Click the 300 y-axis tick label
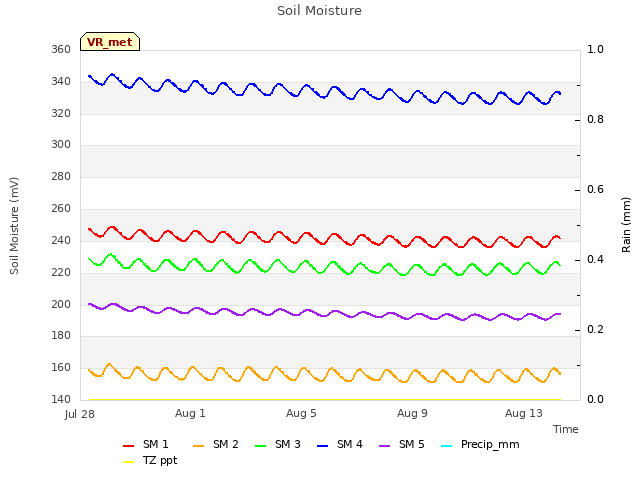Image resolution: width=640 pixels, height=480 pixels. point(61,144)
